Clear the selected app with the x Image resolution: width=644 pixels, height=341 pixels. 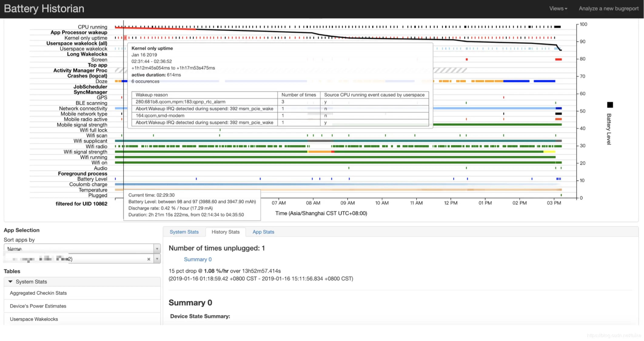(x=149, y=259)
